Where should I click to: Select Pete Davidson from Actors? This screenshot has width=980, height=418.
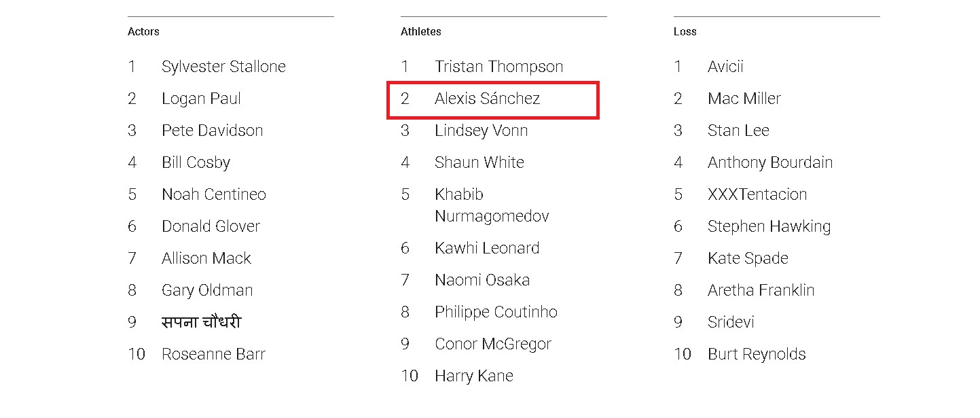pyautogui.click(x=212, y=130)
